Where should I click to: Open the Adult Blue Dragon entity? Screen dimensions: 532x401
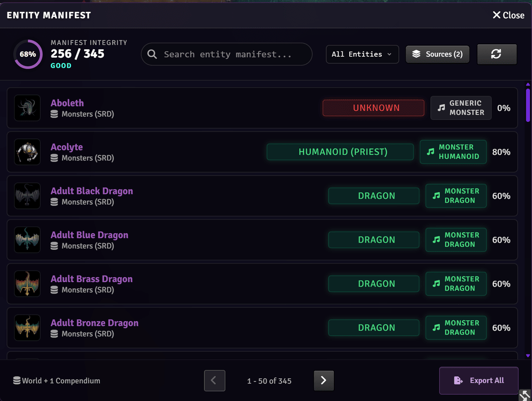coord(90,235)
